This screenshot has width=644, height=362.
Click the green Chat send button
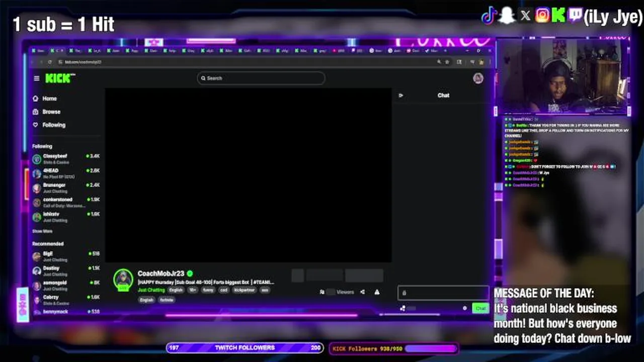coord(481,308)
